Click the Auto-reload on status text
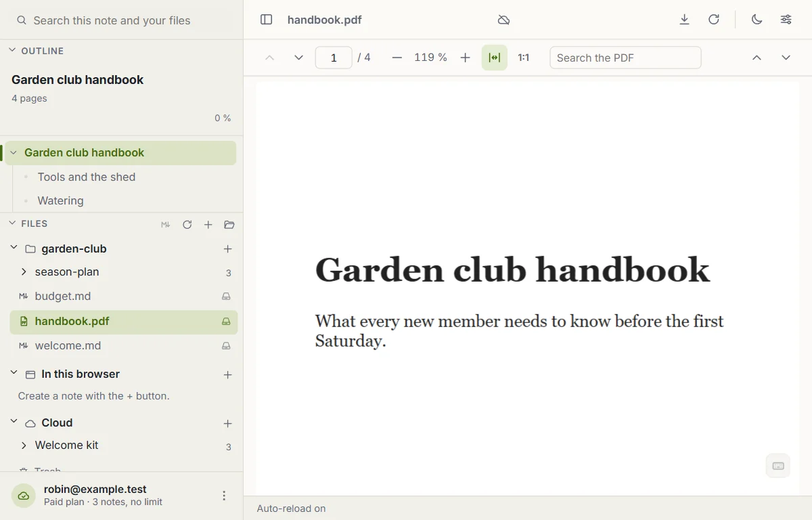This screenshot has height=520, width=812. tap(291, 508)
